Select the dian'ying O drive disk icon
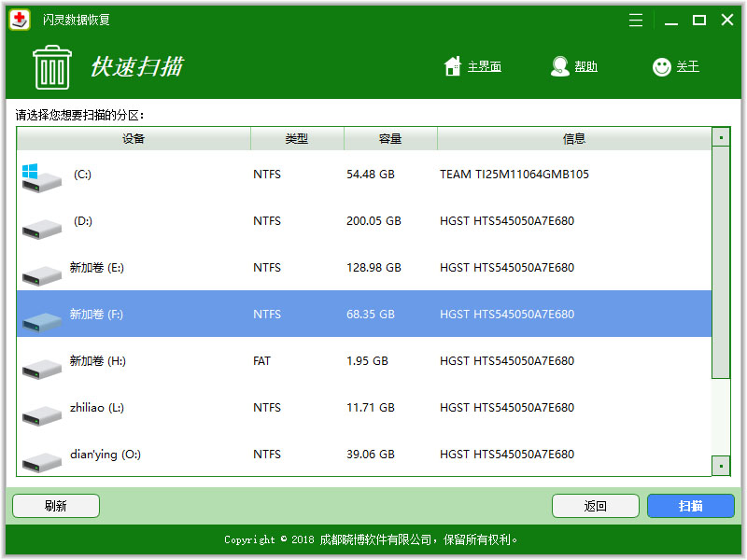The image size is (747, 560). (42, 462)
